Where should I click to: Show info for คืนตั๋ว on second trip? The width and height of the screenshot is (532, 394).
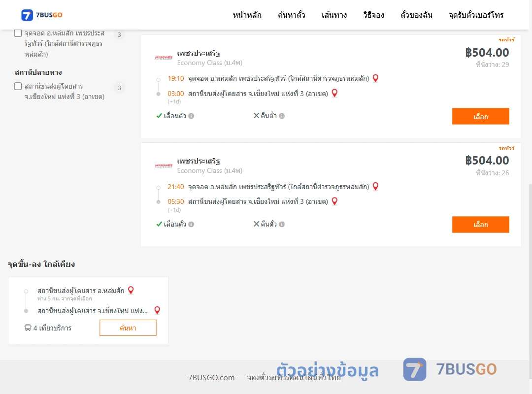point(282,224)
